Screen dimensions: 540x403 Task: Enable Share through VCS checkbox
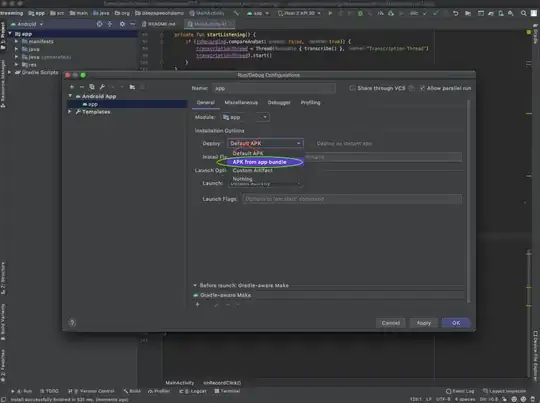[x=352, y=88]
